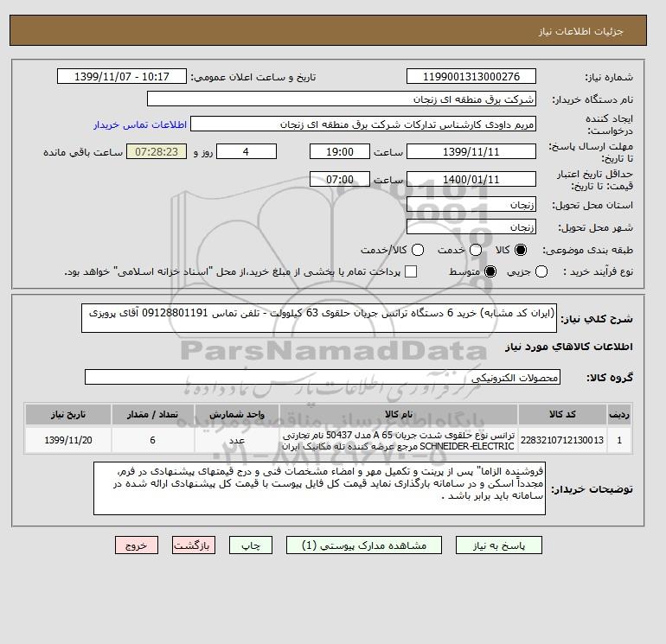This screenshot has width=666, height=644.
Task: Click the تاریخ نیاز column header
Action: pos(68,414)
